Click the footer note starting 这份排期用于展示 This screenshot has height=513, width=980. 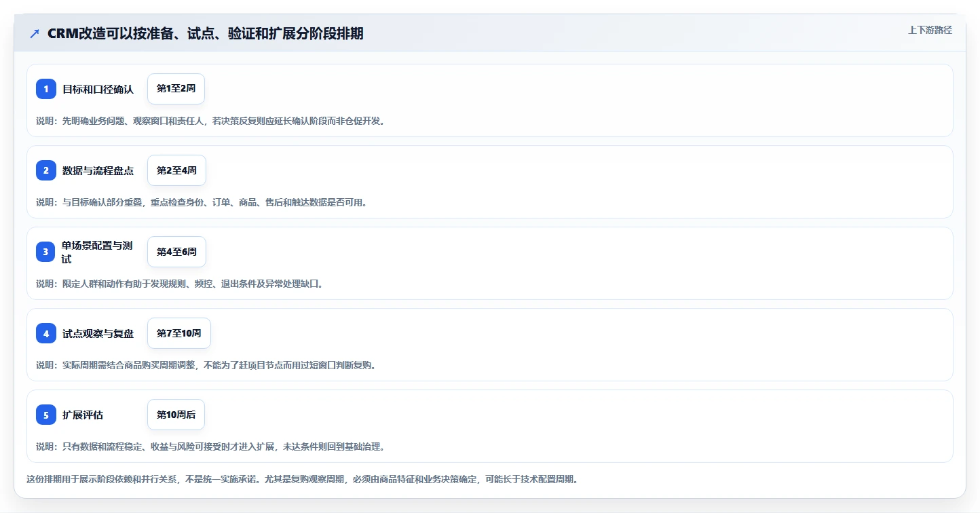tap(303, 479)
